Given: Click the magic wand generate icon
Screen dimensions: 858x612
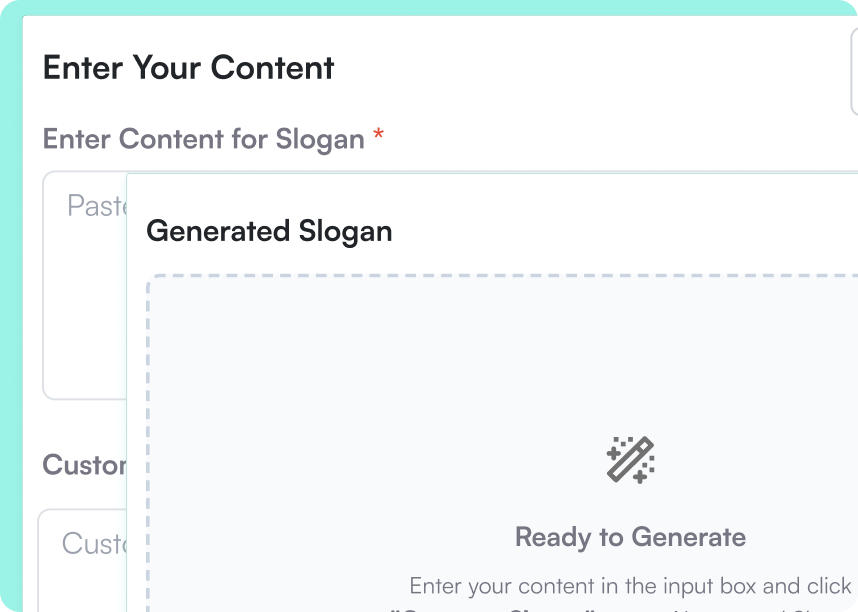Looking at the screenshot, I should point(629,461).
